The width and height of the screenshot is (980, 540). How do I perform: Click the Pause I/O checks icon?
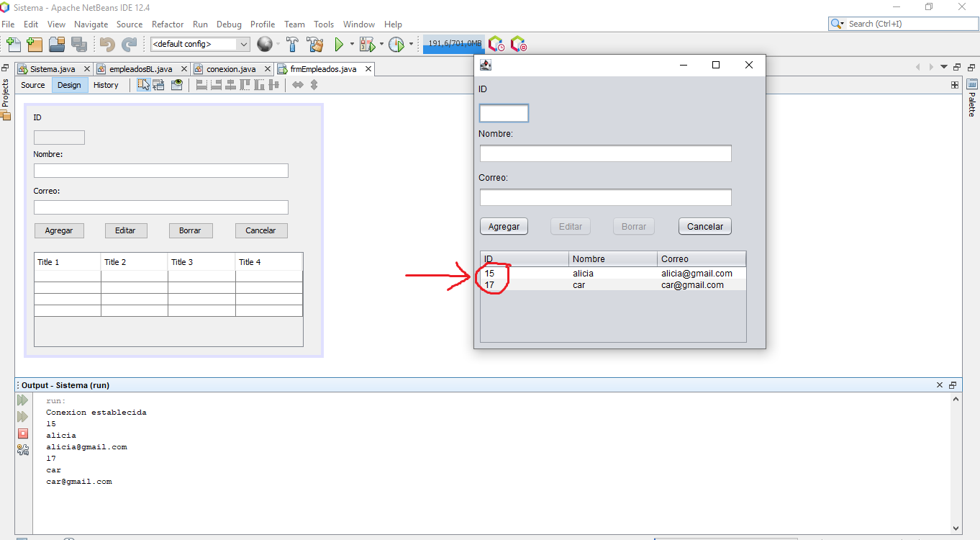[x=519, y=45]
